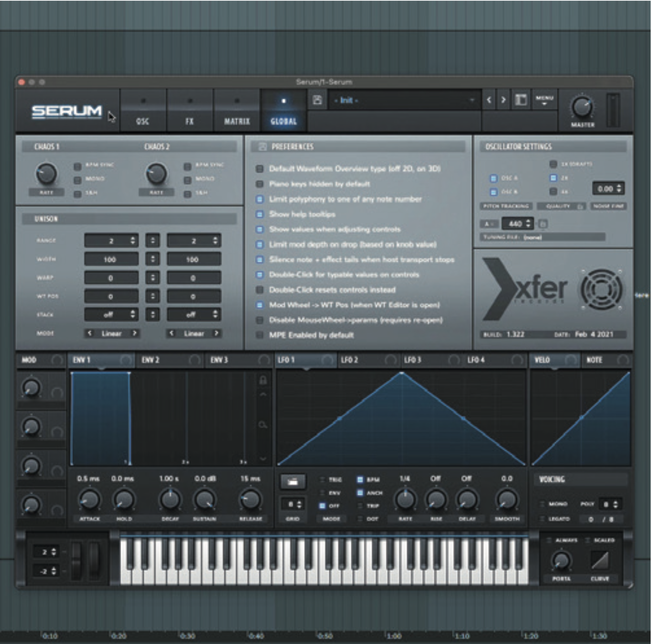Select the NOTE tab

(607, 360)
